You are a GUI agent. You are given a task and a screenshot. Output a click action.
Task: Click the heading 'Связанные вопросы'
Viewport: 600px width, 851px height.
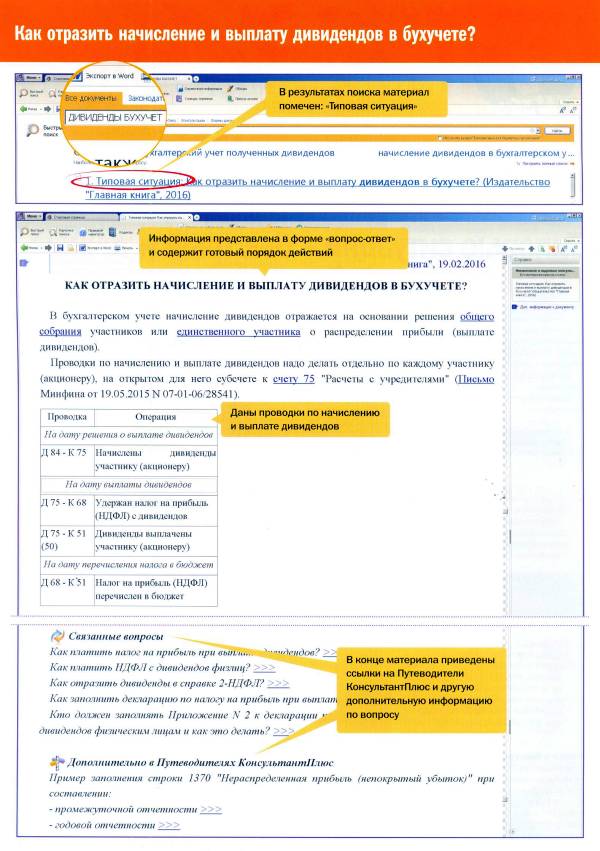(x=116, y=636)
